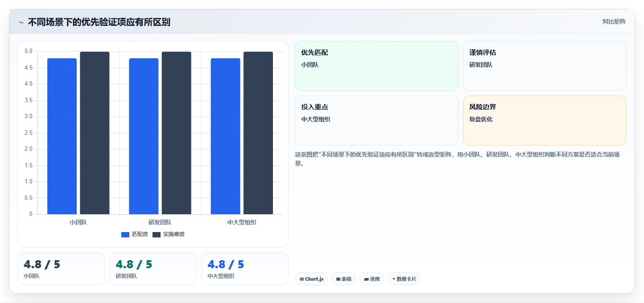Click the sparkle icon in 数据卡片 chip

coord(394,279)
